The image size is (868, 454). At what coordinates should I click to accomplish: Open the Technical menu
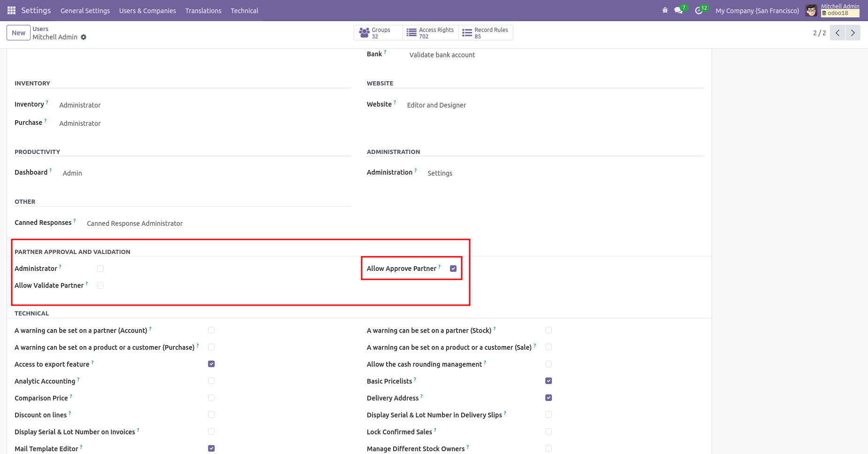click(245, 10)
